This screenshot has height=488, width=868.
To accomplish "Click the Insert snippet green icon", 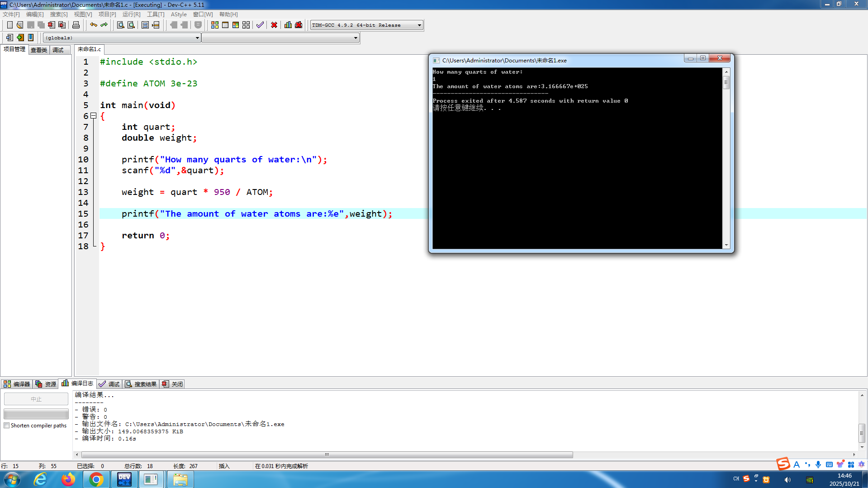I will [20, 38].
